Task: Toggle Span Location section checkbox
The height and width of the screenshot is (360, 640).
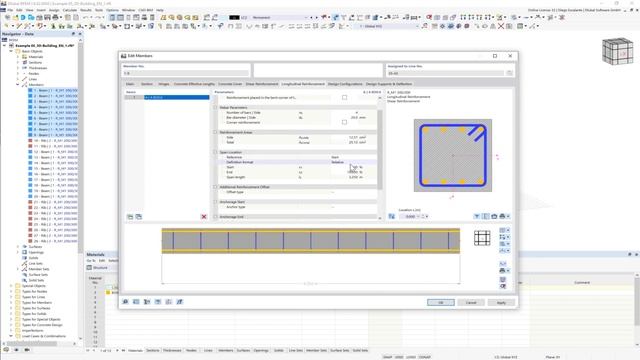Action: [x=216, y=152]
